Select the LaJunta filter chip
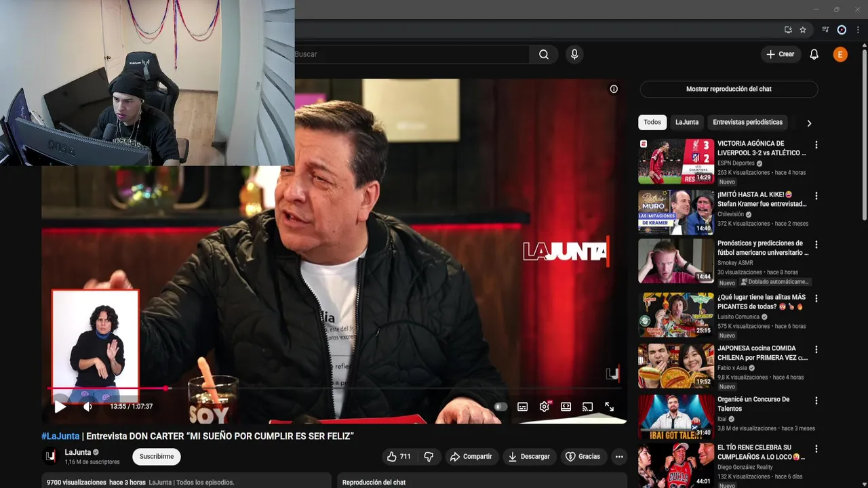868x488 pixels. pos(687,122)
